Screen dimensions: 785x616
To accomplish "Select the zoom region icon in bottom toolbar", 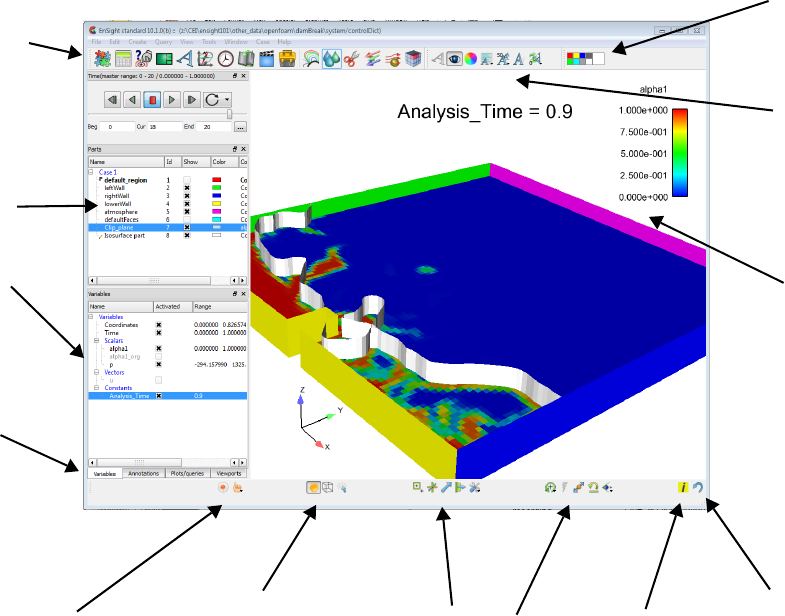I will click(x=418, y=487).
